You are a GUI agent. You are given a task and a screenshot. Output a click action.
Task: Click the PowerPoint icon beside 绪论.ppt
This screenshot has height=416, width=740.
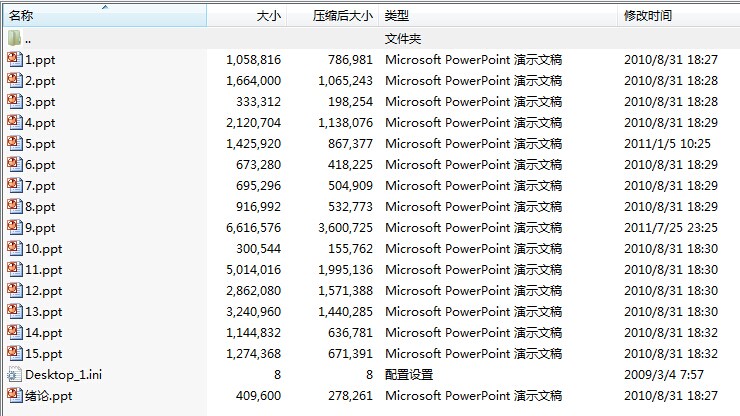pos(15,395)
